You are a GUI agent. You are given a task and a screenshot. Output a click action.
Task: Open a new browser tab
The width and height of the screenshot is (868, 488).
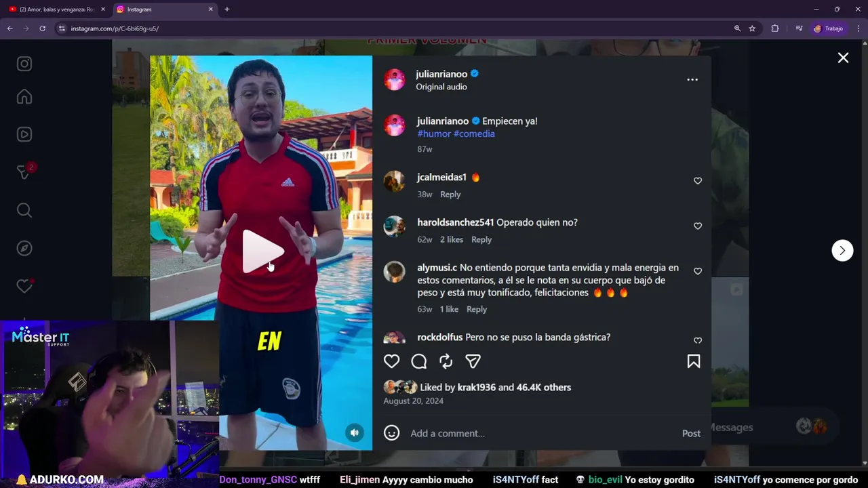point(226,9)
